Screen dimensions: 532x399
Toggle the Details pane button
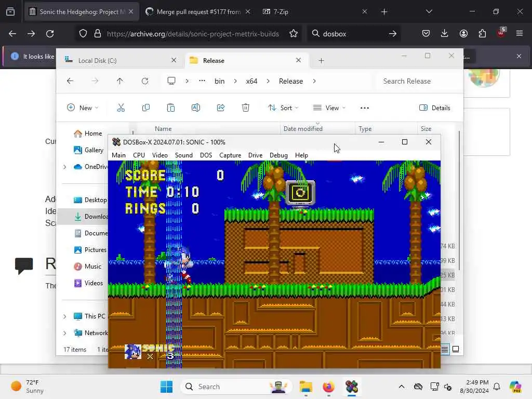[x=435, y=108]
